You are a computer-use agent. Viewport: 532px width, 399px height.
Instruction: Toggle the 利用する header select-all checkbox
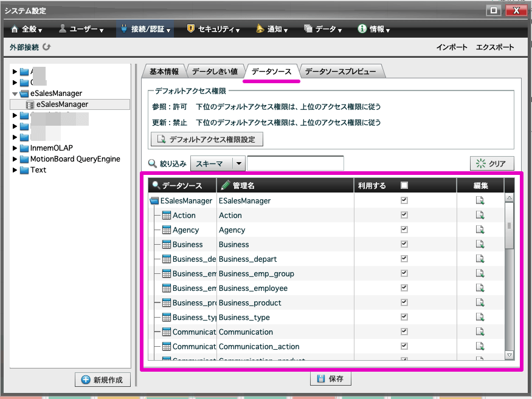(404, 185)
